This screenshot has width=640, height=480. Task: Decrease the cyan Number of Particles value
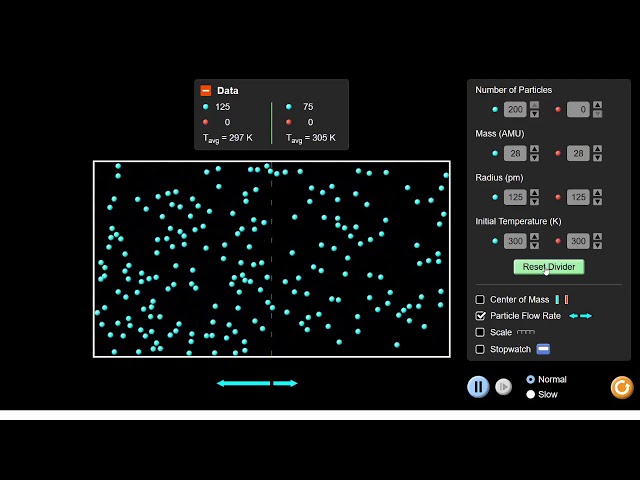pyautogui.click(x=534, y=114)
